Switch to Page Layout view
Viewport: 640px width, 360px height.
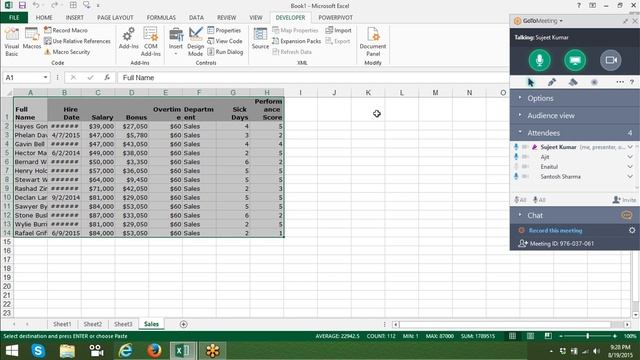(x=530, y=336)
